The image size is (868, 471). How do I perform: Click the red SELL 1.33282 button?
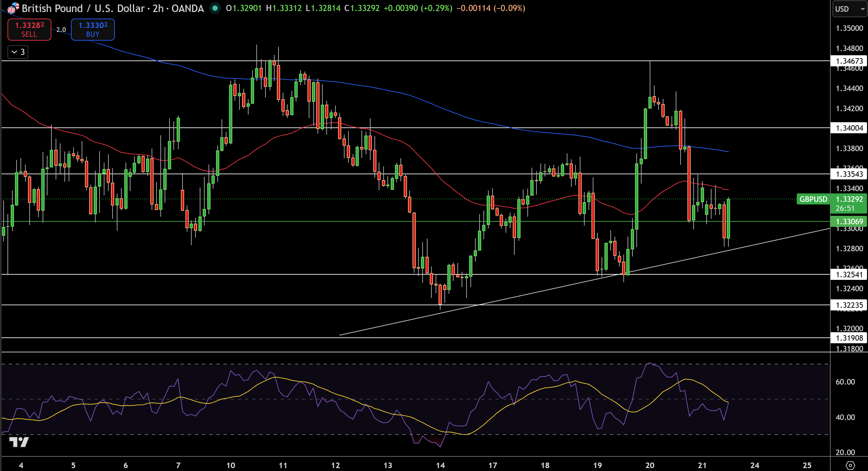point(29,30)
